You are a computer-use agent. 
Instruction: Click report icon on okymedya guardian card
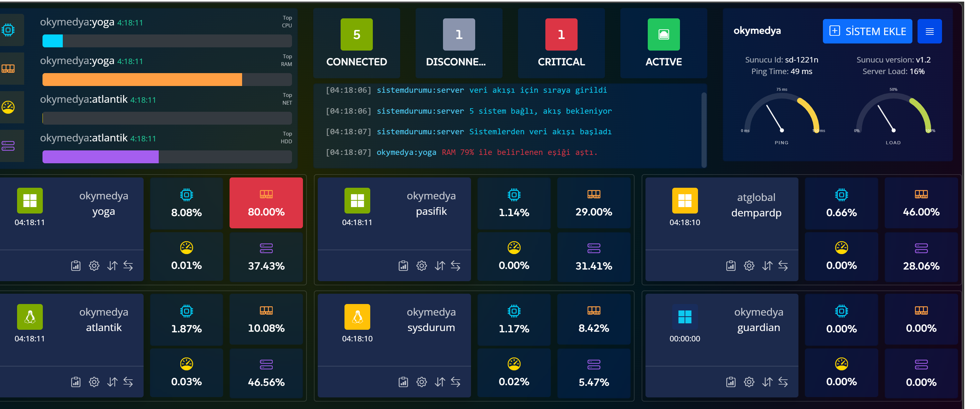(731, 382)
